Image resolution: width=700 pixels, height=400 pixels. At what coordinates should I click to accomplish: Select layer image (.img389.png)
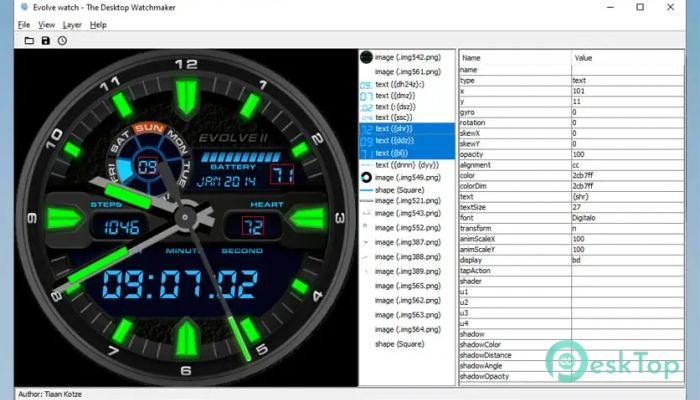pos(408,271)
